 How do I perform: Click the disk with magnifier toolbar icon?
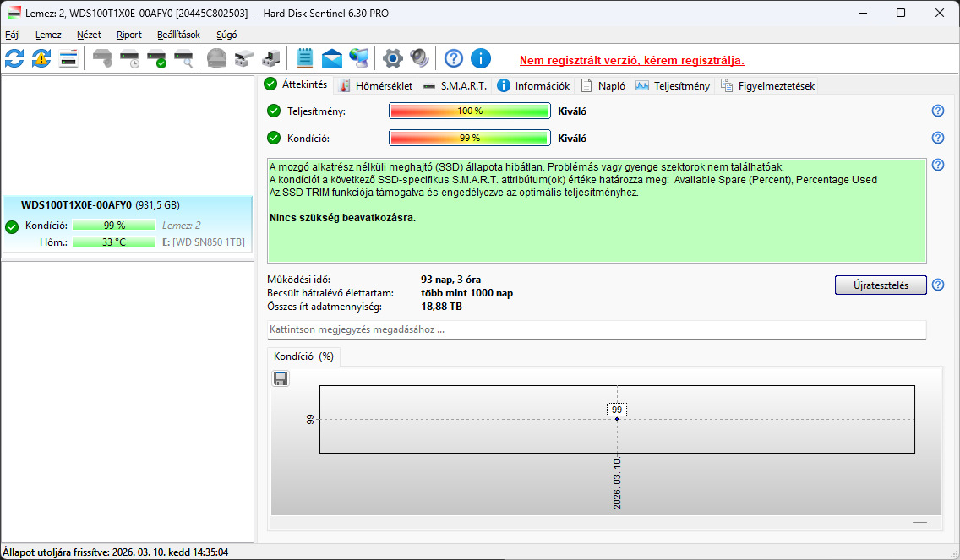pos(183,59)
